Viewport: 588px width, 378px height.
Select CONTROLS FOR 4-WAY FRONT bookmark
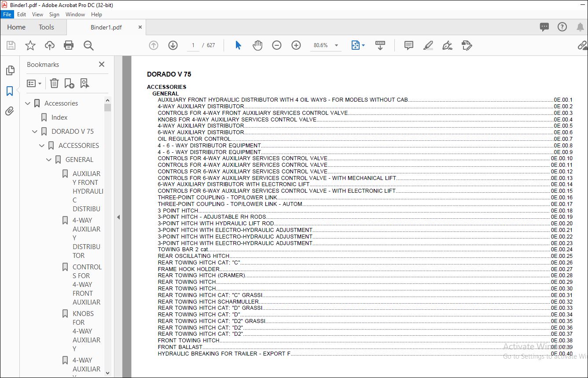[87, 284]
